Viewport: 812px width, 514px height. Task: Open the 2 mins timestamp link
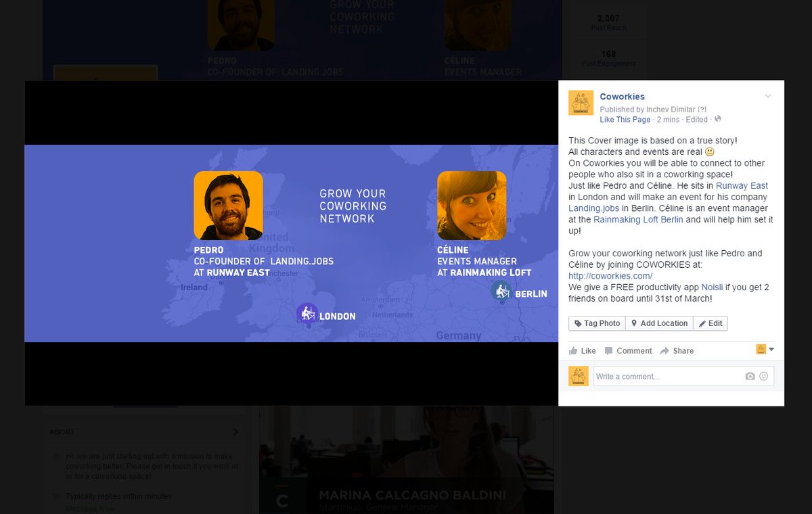click(x=669, y=120)
